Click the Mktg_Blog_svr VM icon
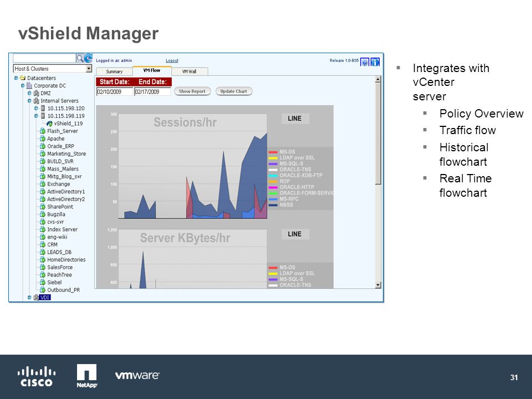This screenshot has width=532, height=399. [x=43, y=176]
